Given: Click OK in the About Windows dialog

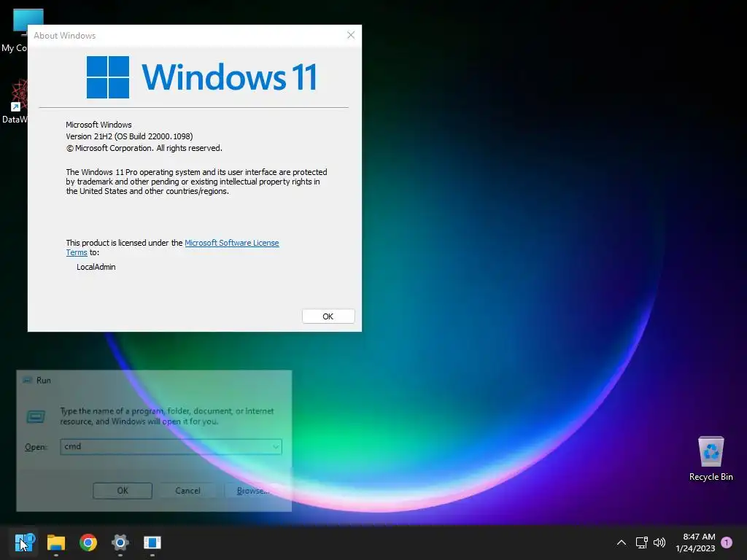Looking at the screenshot, I should point(328,316).
